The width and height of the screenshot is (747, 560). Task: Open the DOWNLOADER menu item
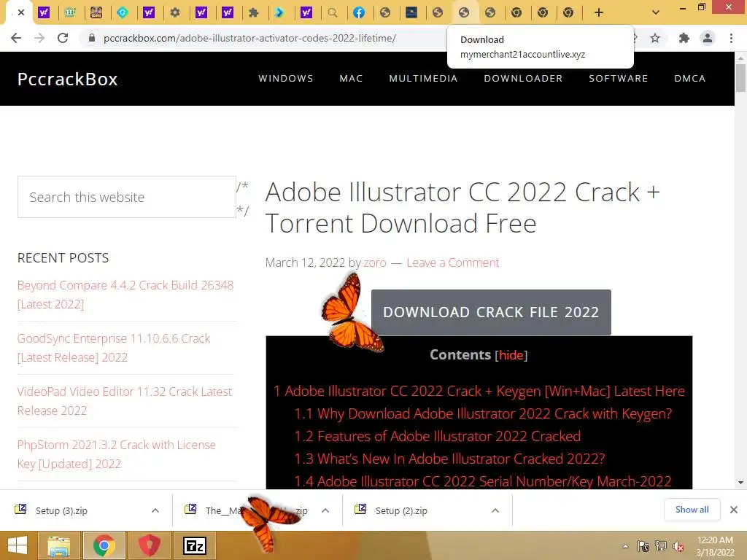(523, 79)
